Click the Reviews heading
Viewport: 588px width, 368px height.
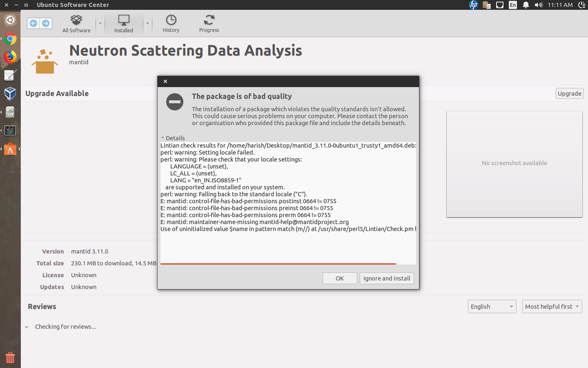(x=42, y=307)
